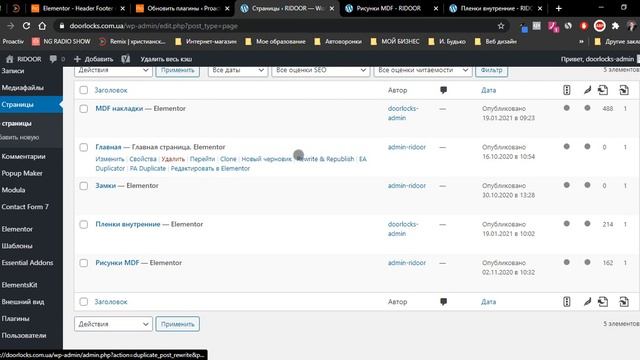
Task: Click Изменить under Главная page
Action: (x=110, y=159)
